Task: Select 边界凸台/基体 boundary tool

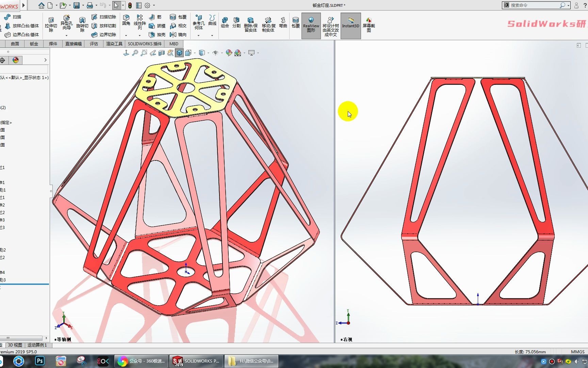Action: coord(22,34)
